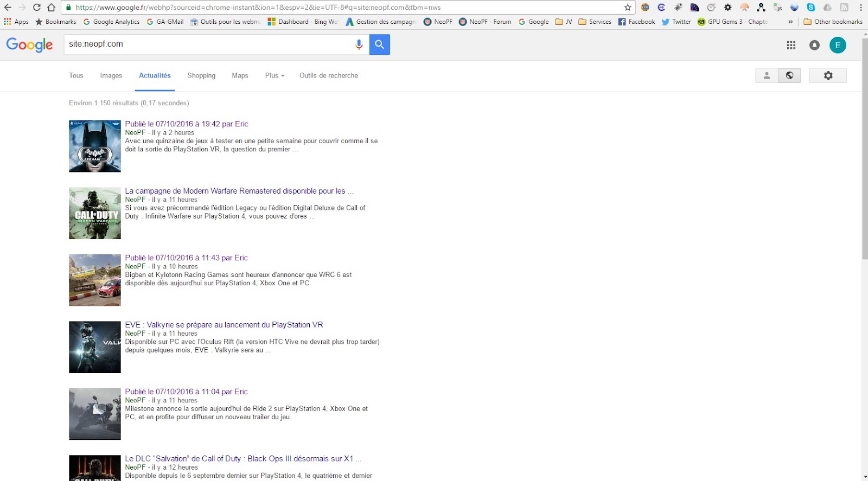Open the GA-GMail bookmark
Image resolution: width=868 pixels, height=481 pixels.
click(165, 22)
